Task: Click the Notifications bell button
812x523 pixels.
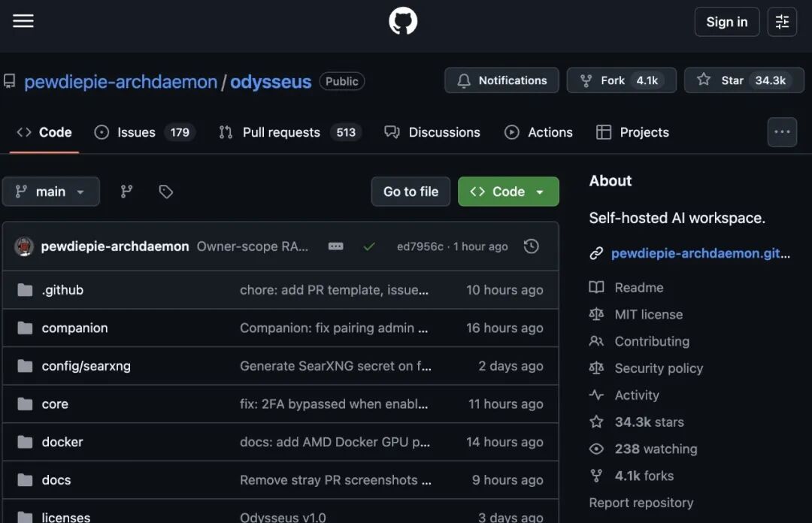Action: point(501,80)
